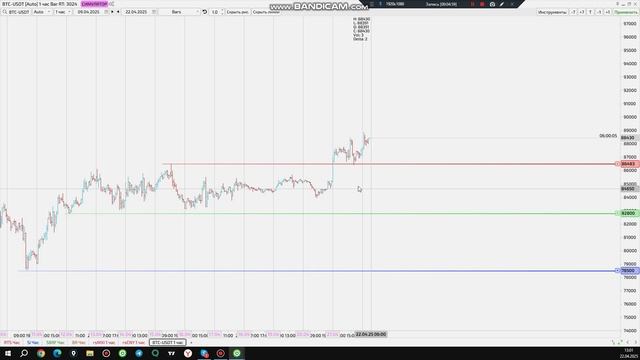This screenshot has width=640, height=360.
Task: Open the 1 час timeframe dropdown
Action: [x=63, y=12]
